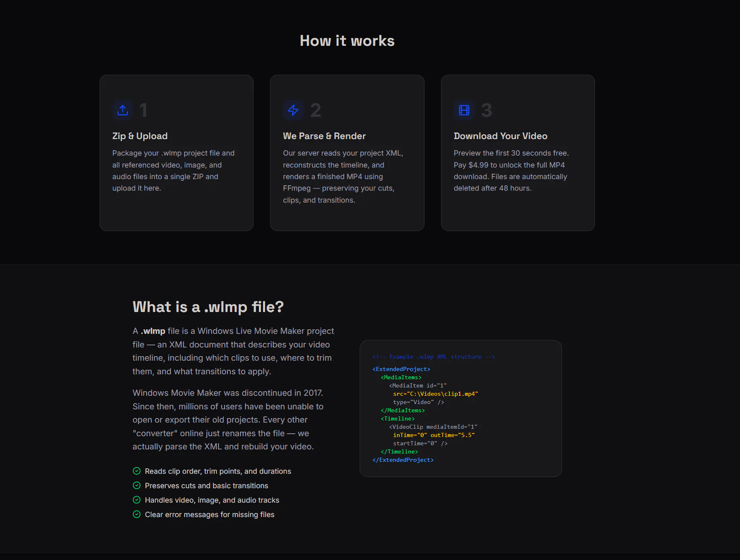The image size is (740, 560).
Task: Click the startTime="0" /> code line
Action: coord(420,444)
